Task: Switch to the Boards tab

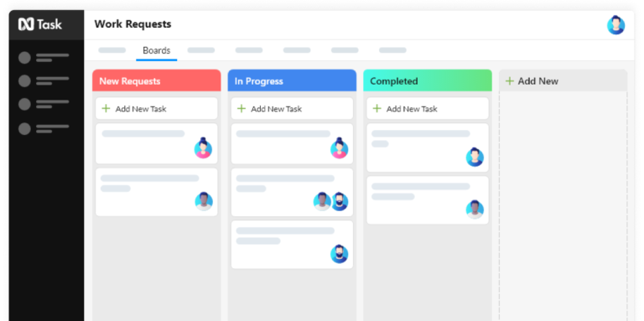Action: (x=157, y=50)
